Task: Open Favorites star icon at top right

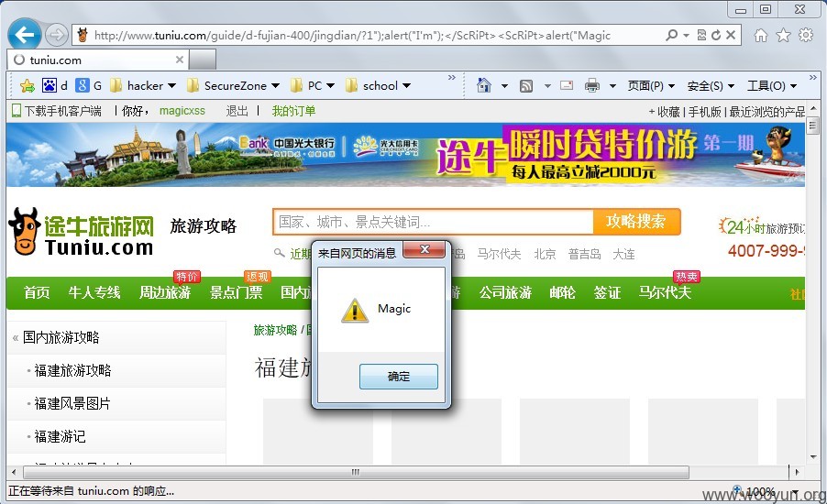Action: pyautogui.click(x=783, y=36)
